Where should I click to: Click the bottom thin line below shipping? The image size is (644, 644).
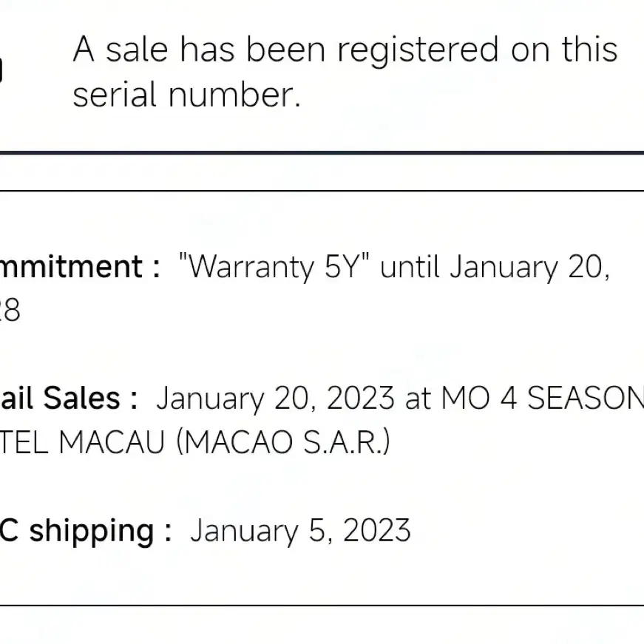tap(322, 605)
